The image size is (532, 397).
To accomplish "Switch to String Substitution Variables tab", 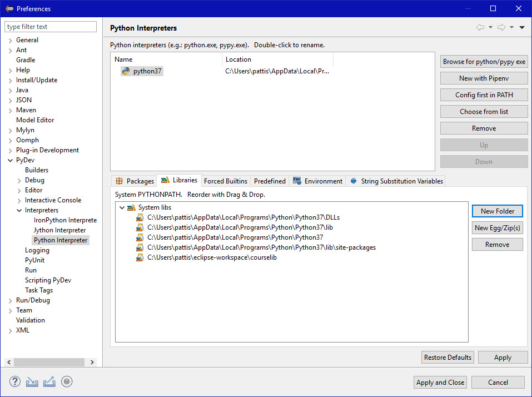I will point(396,181).
